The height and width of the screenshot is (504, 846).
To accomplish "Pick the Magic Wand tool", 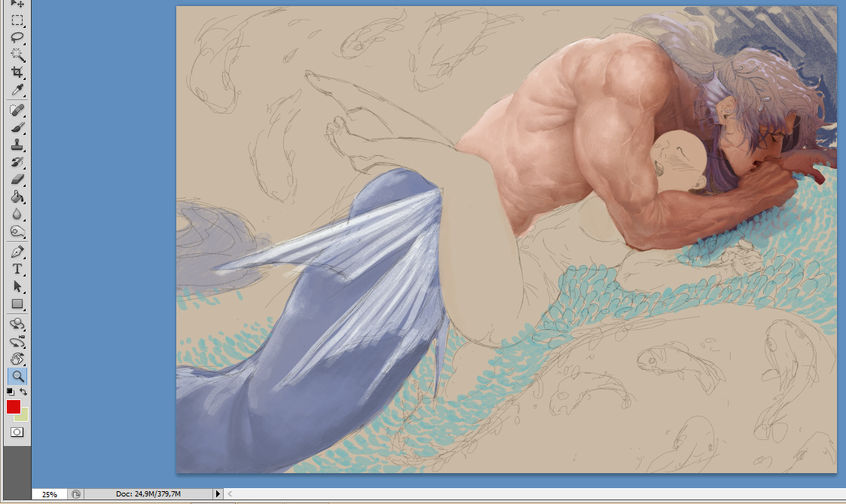I will pos(17,55).
